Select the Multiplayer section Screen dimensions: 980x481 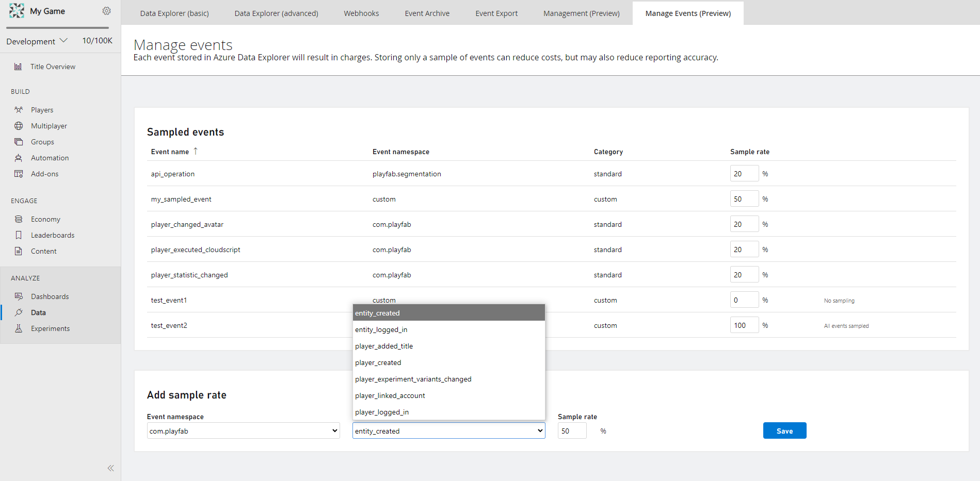click(x=49, y=125)
